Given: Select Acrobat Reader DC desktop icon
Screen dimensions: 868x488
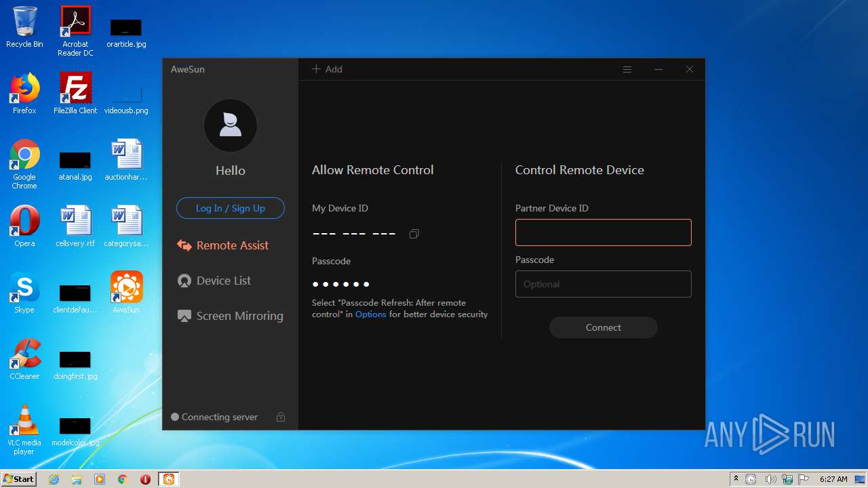Looking at the screenshot, I should click(75, 31).
